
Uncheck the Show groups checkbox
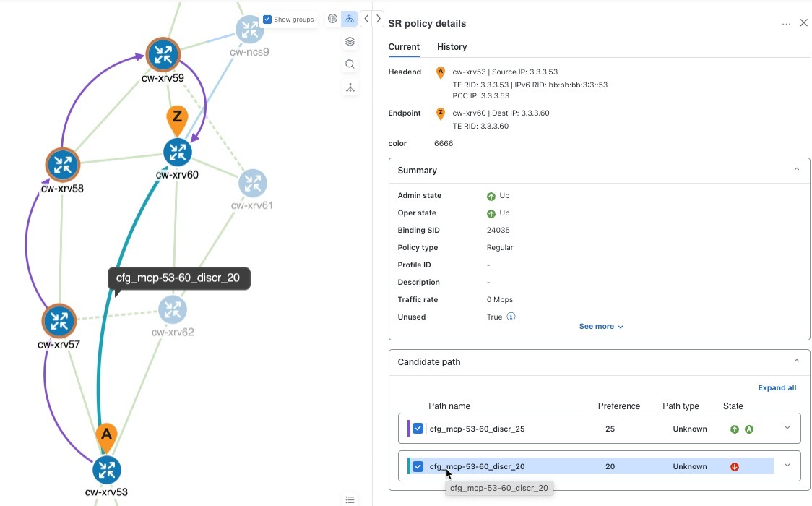267,20
